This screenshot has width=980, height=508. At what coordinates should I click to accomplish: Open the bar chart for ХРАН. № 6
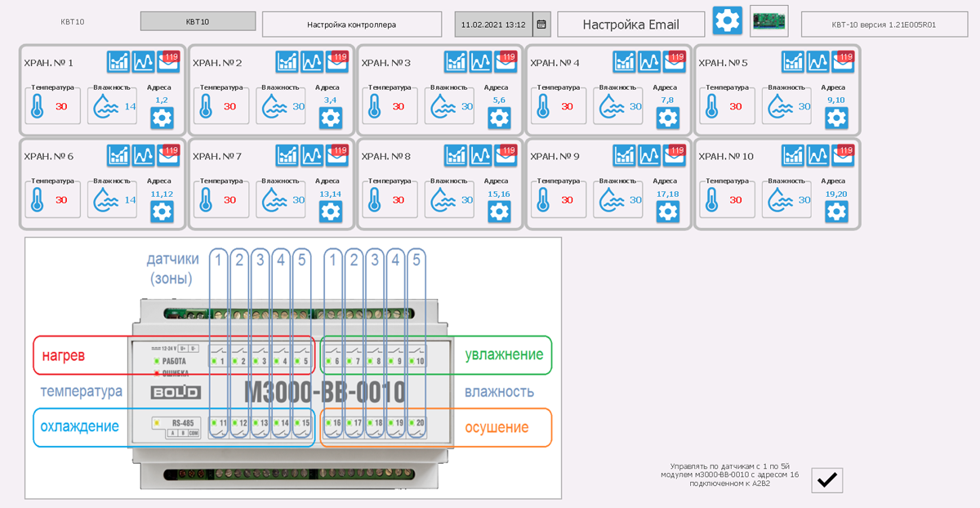118,154
